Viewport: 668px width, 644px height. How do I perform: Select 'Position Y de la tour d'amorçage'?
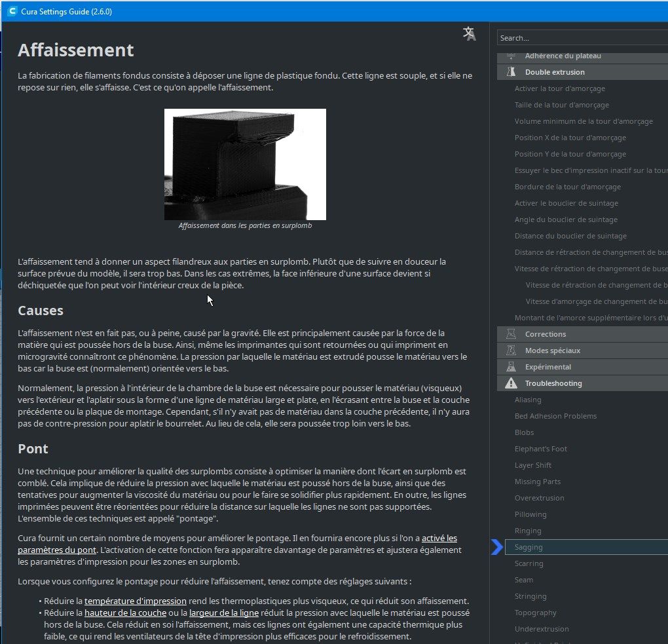[570, 154]
